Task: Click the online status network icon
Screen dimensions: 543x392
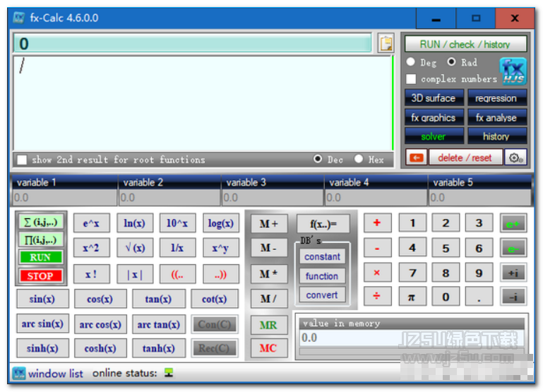Action: point(169,373)
